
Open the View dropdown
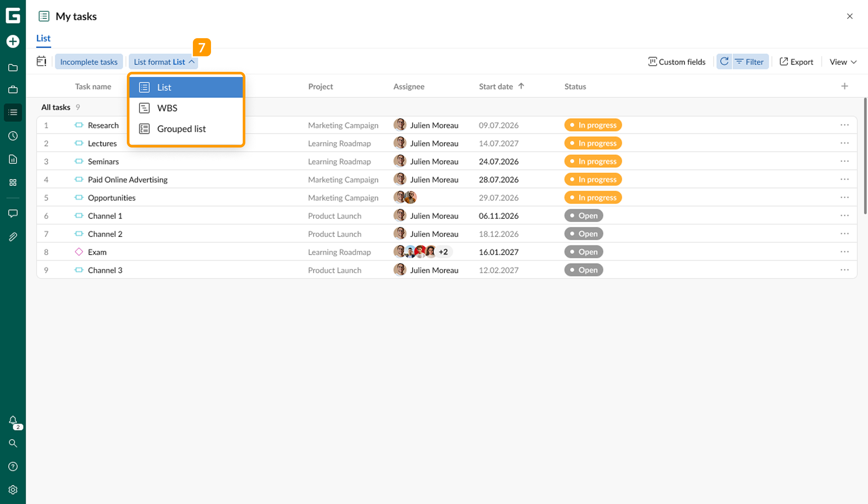843,62
